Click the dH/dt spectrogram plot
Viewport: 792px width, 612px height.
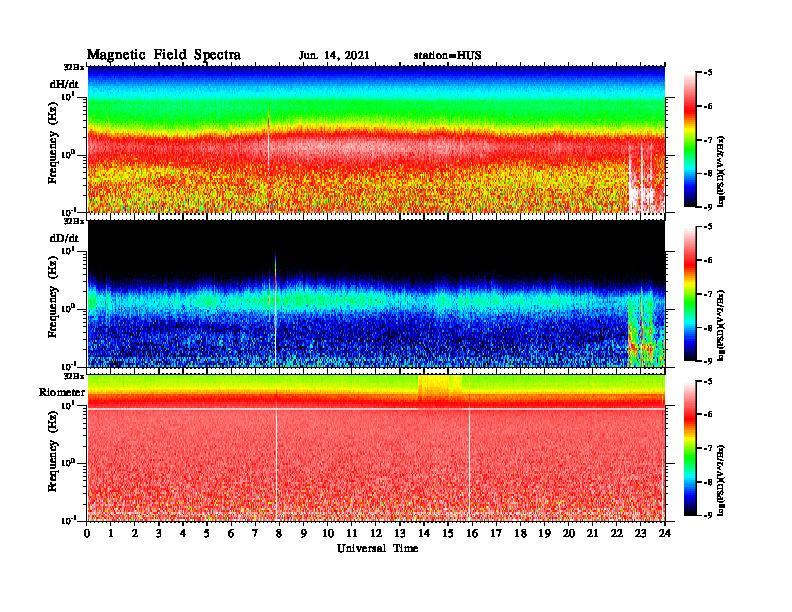click(x=376, y=139)
